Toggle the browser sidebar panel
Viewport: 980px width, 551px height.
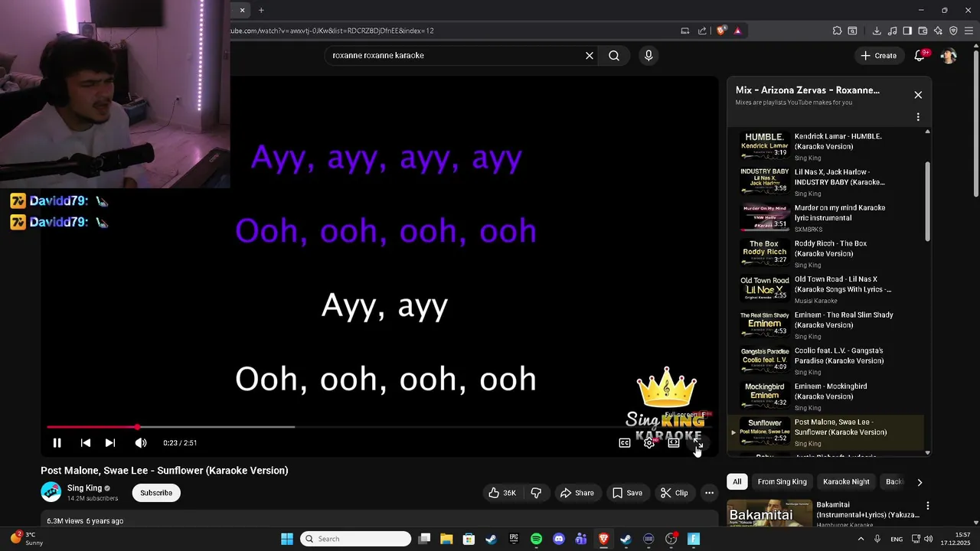click(x=907, y=31)
